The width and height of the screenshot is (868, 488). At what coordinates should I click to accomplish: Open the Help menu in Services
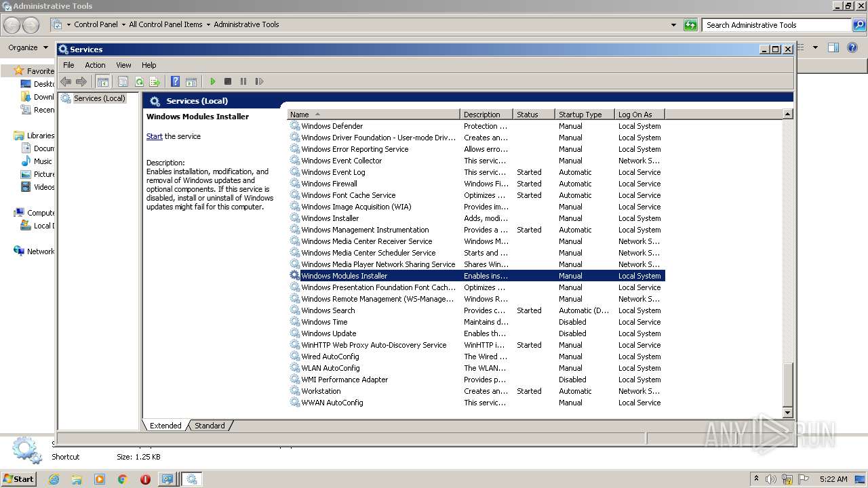149,65
